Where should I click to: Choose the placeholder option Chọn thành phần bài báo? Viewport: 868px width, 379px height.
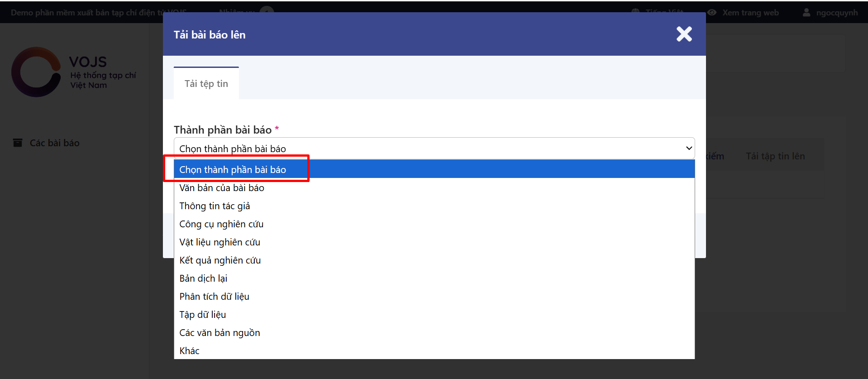[233, 169]
